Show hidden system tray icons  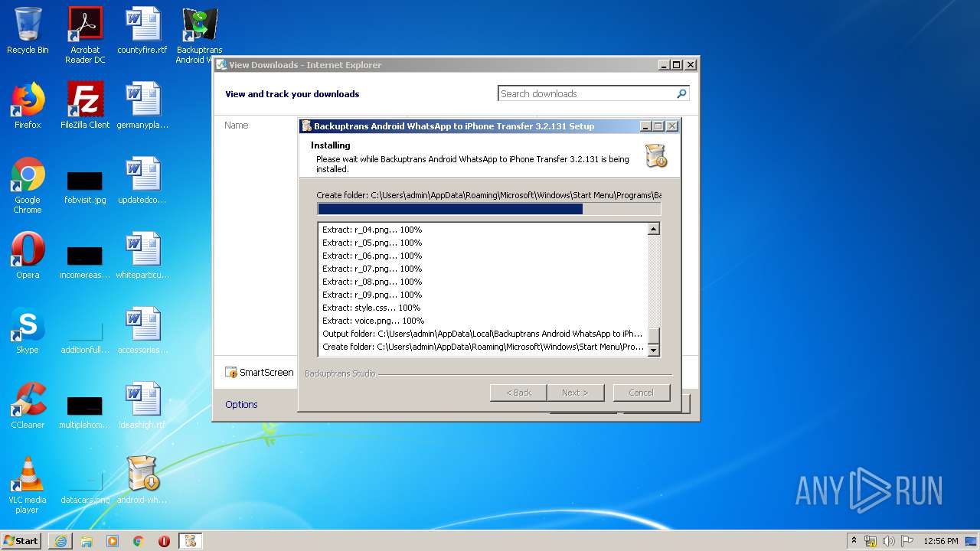854,541
